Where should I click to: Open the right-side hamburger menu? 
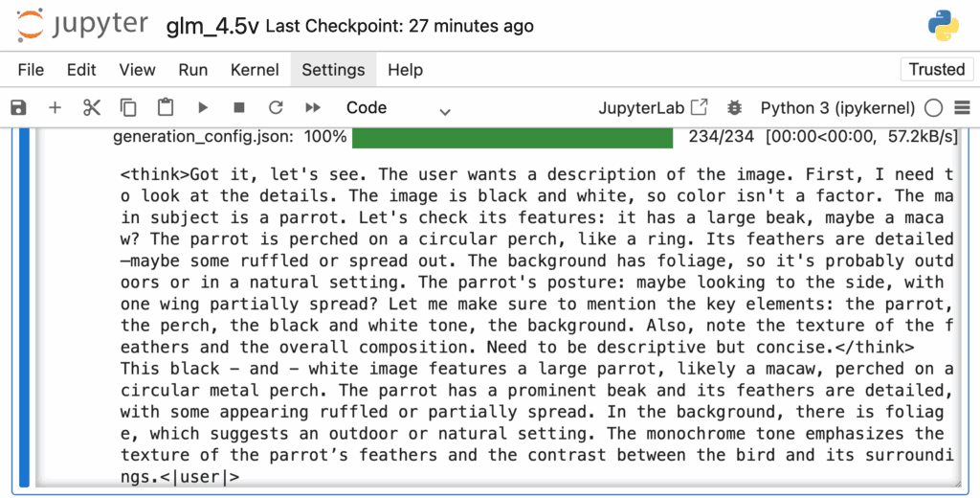(963, 108)
